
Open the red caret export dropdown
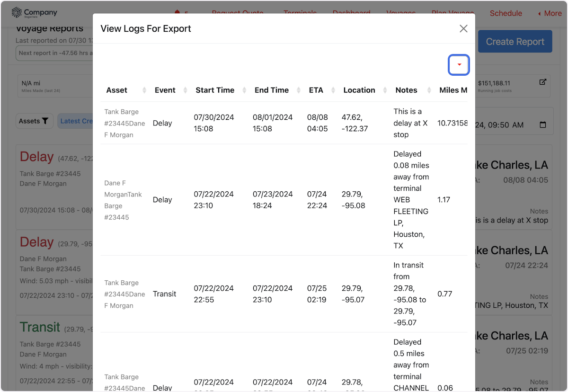[459, 65]
